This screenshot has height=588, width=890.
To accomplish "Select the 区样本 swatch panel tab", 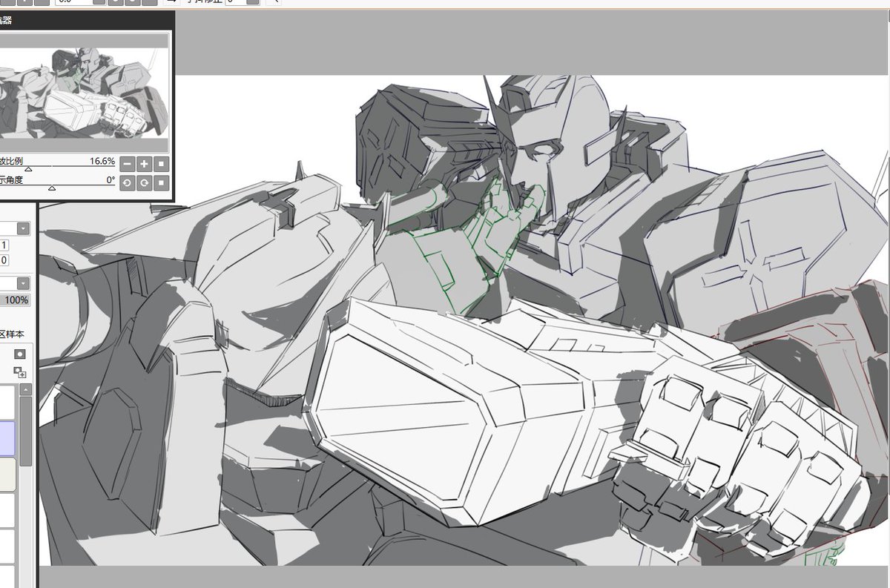I will 11,334.
